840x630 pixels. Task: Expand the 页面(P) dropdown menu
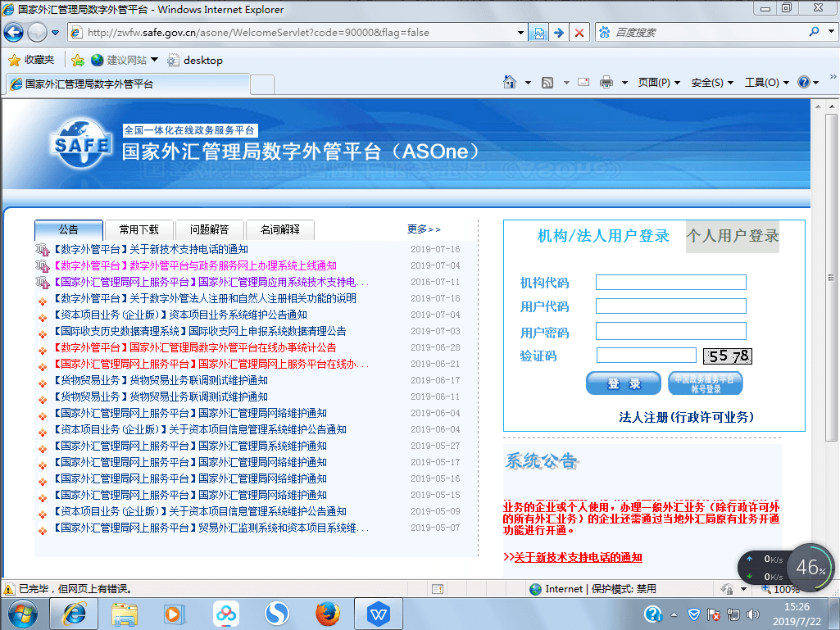point(659,83)
